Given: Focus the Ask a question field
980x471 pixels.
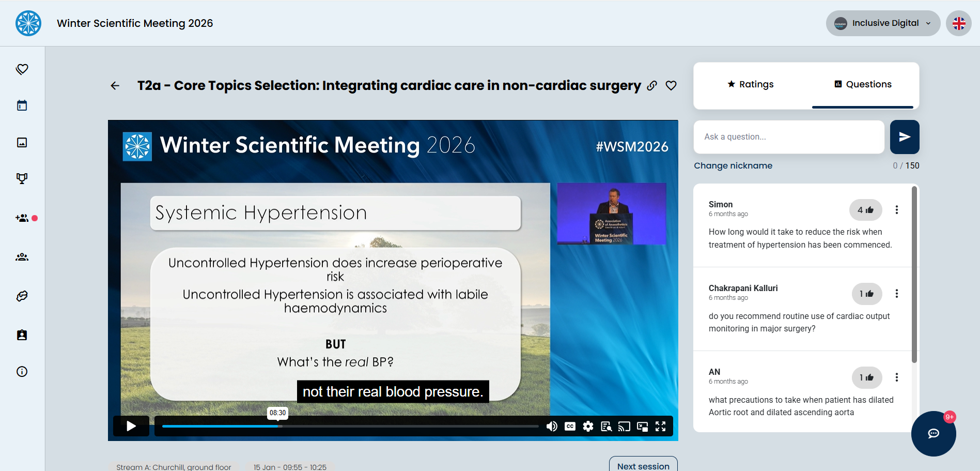Looking at the screenshot, I should [x=789, y=137].
